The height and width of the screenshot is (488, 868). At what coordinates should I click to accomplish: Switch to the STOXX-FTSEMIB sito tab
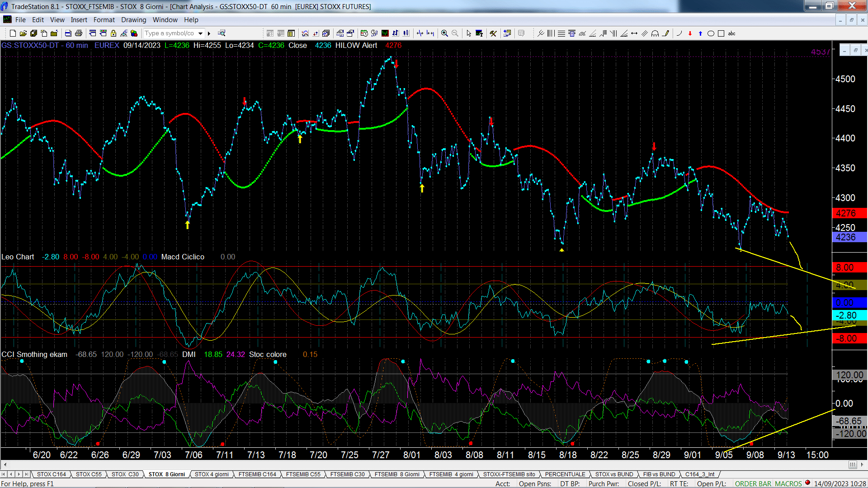pos(509,474)
